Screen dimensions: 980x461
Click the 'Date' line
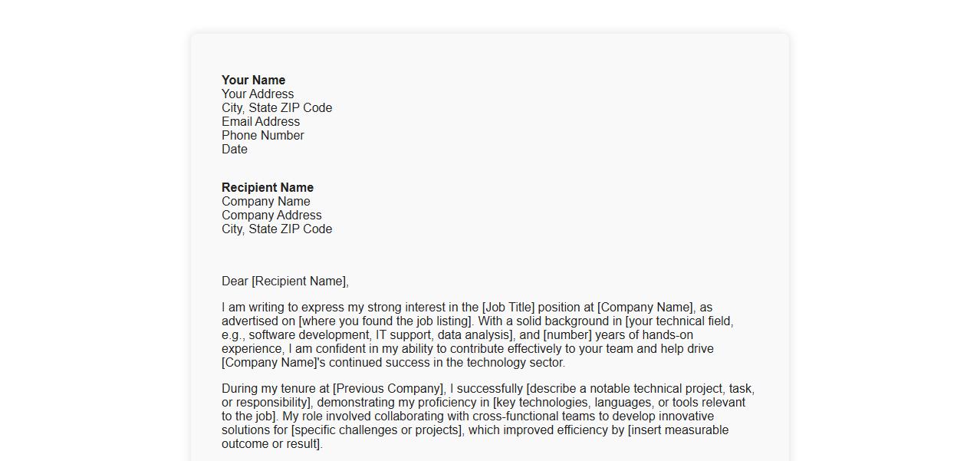point(235,150)
